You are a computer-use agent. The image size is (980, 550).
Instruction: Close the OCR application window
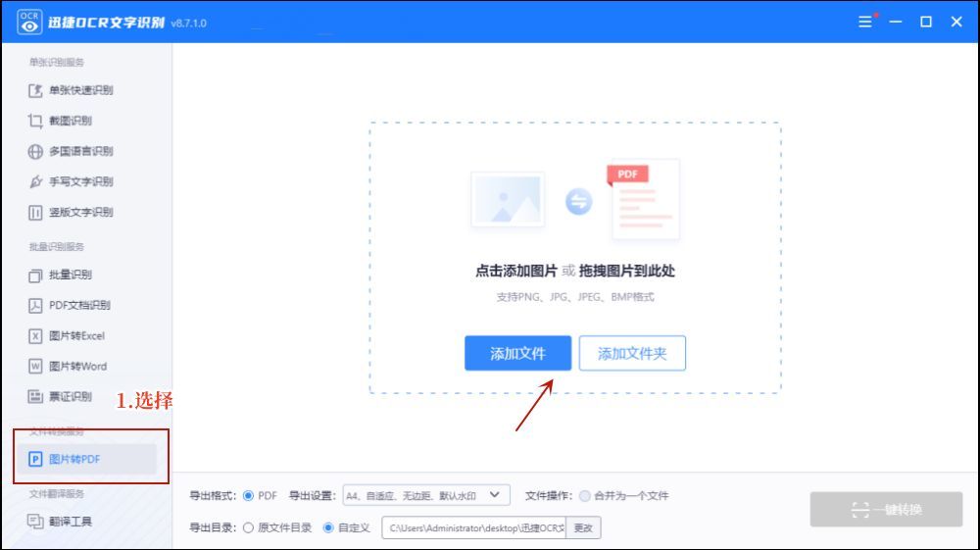[956, 22]
